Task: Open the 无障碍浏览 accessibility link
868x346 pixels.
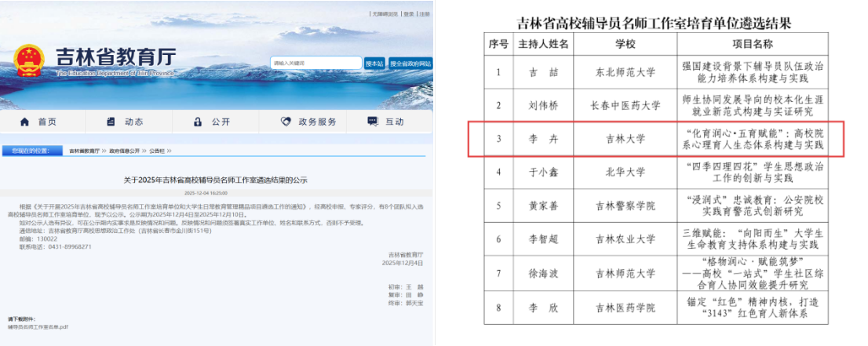Action: [385, 14]
